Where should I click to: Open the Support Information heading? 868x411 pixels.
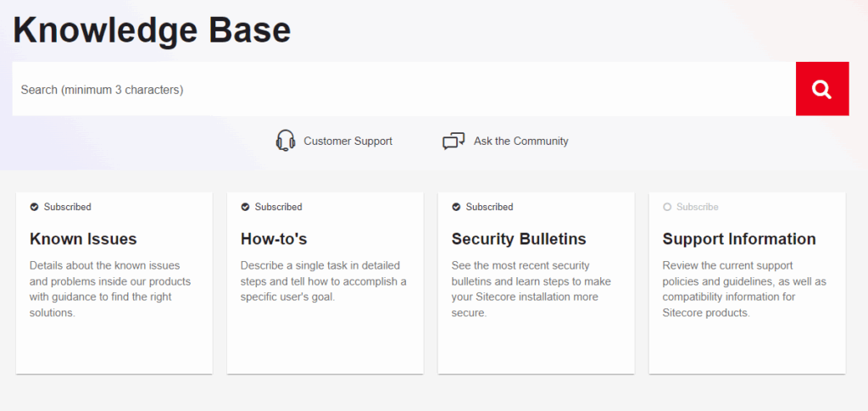coord(738,239)
